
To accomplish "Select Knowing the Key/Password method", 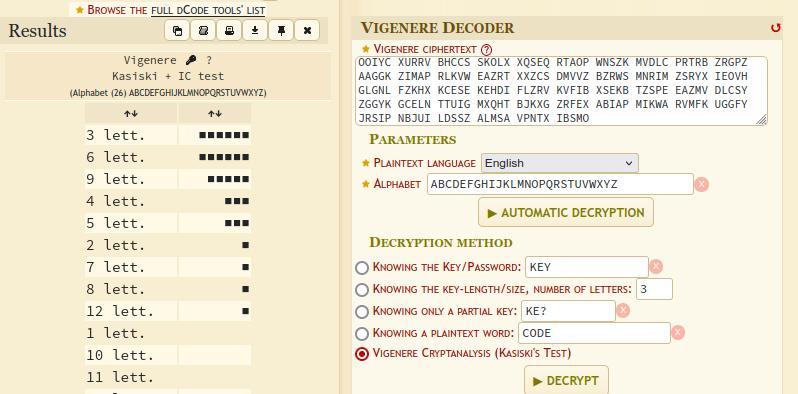I will coord(362,267).
